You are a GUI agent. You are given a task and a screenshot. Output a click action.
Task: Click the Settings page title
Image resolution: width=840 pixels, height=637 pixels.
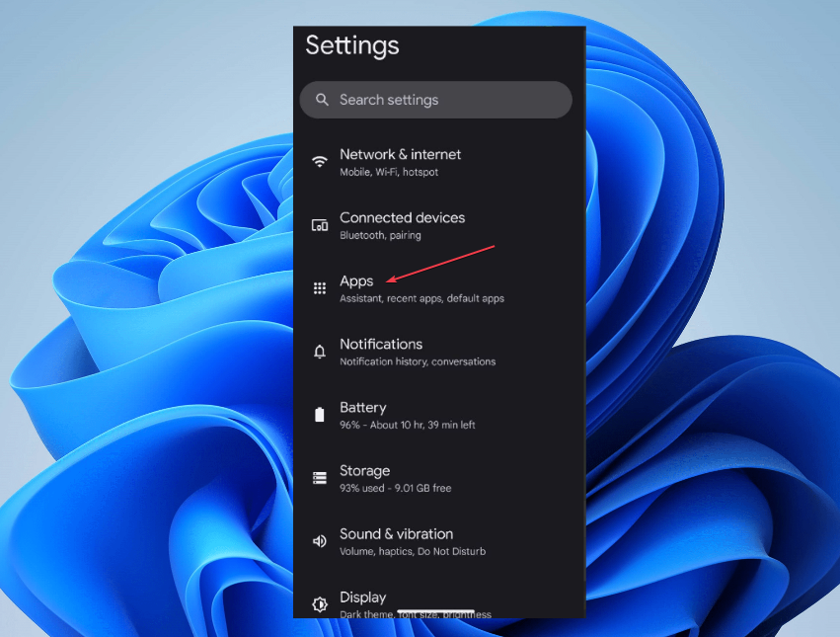352,45
